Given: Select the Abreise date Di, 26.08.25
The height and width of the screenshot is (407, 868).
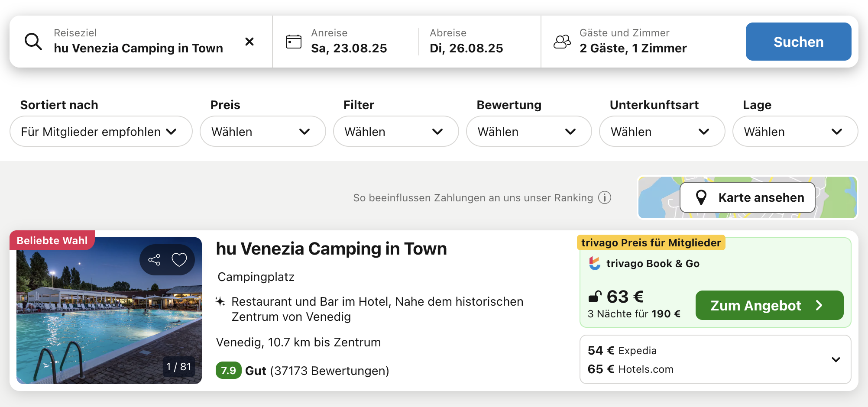Looking at the screenshot, I should (x=466, y=42).
